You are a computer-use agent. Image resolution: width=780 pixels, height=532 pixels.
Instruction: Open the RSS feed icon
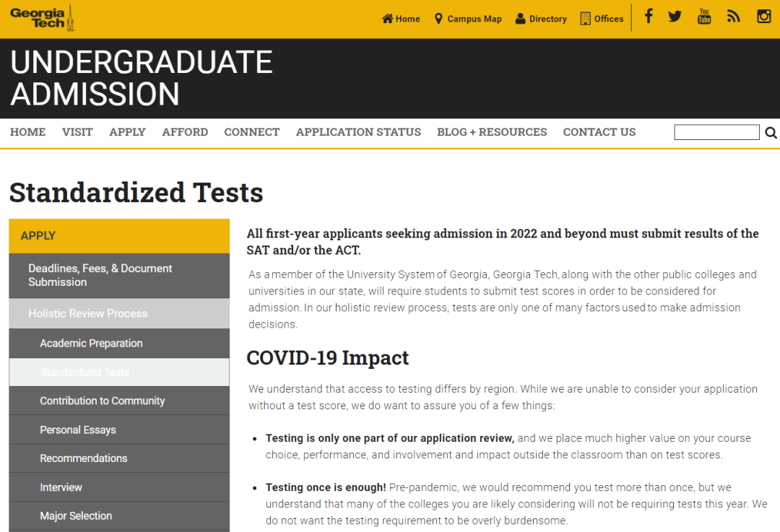tap(734, 17)
